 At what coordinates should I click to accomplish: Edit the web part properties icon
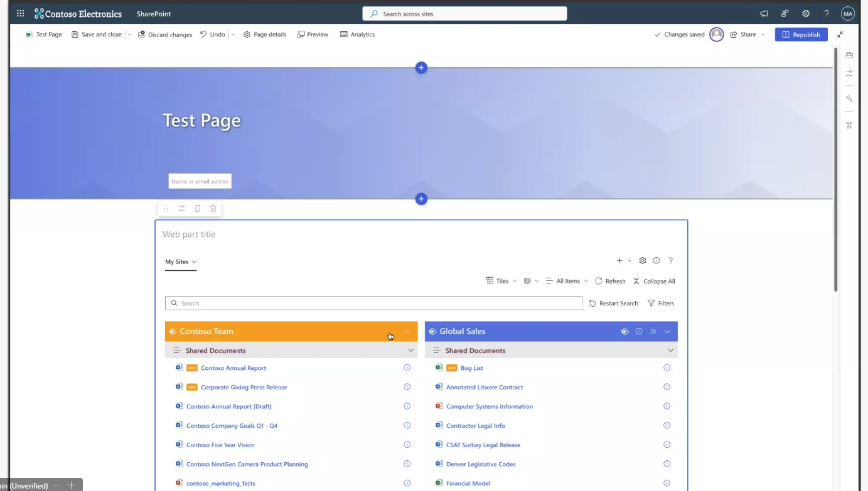[181, 208]
